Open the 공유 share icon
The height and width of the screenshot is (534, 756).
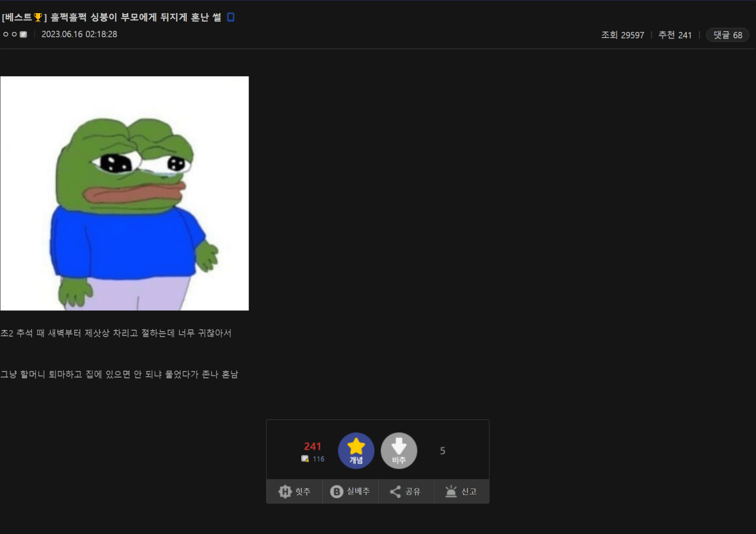pos(395,491)
